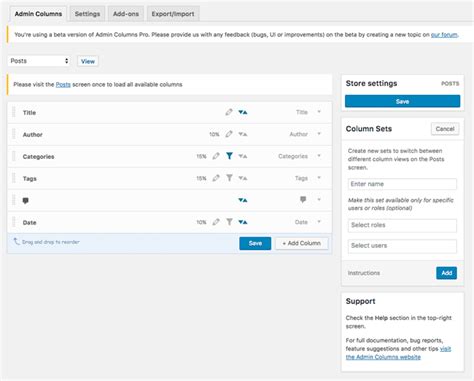Click the Author column name
Screen dimensions: 474x381
[x=32, y=134]
